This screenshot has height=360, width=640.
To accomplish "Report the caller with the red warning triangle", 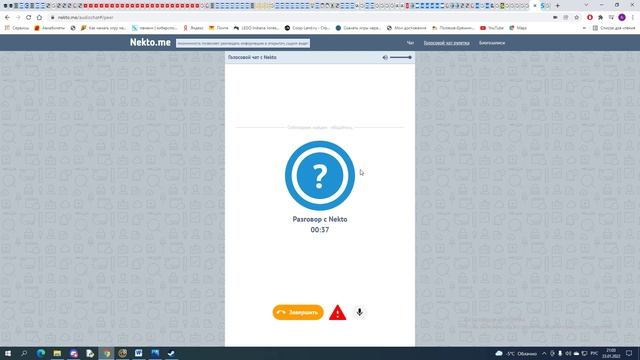I will 338,313.
